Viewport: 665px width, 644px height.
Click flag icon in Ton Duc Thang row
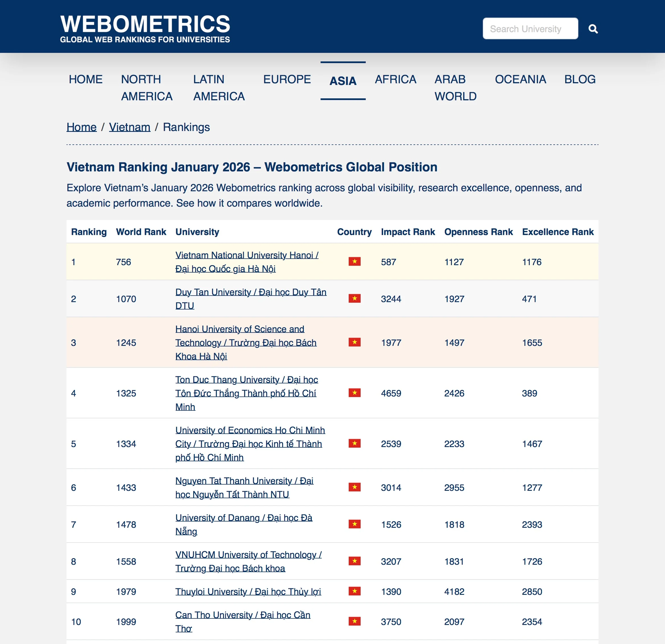(x=354, y=393)
